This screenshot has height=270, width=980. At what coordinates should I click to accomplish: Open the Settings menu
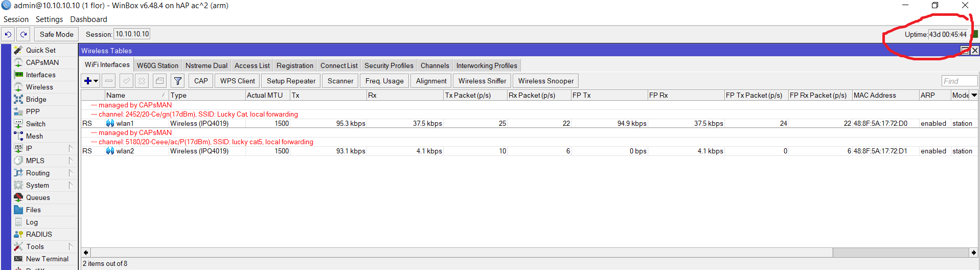49,19
